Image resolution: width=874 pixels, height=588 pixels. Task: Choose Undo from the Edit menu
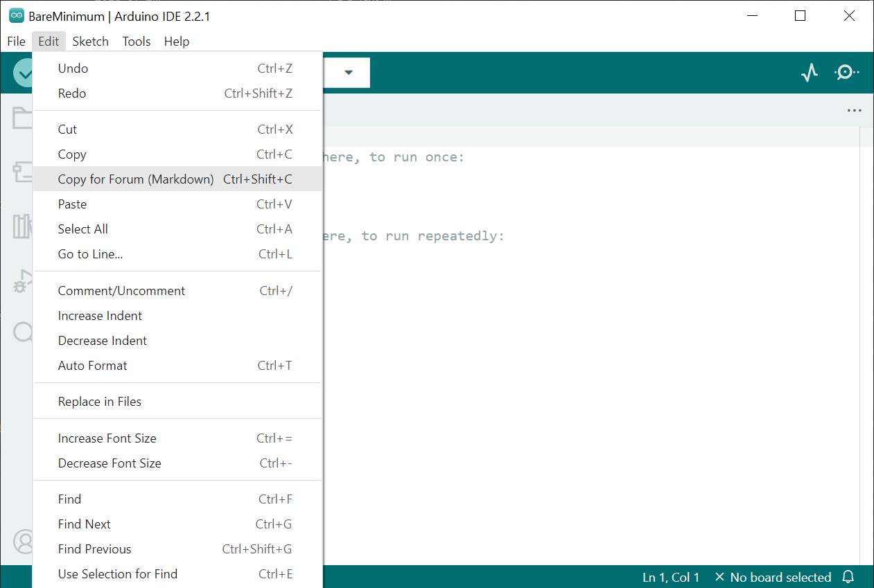click(x=177, y=69)
